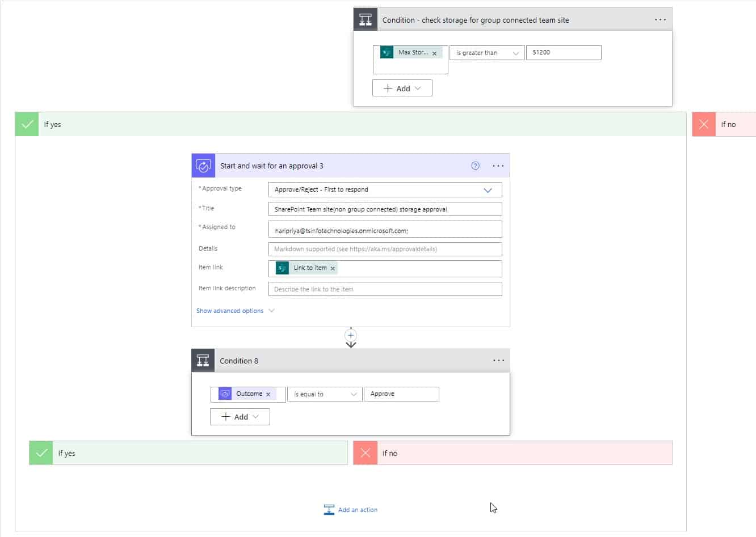Viewport: 756px width, 537px height.
Task: Select the 'Start and wait for an approval 3' title
Action: [x=272, y=166]
